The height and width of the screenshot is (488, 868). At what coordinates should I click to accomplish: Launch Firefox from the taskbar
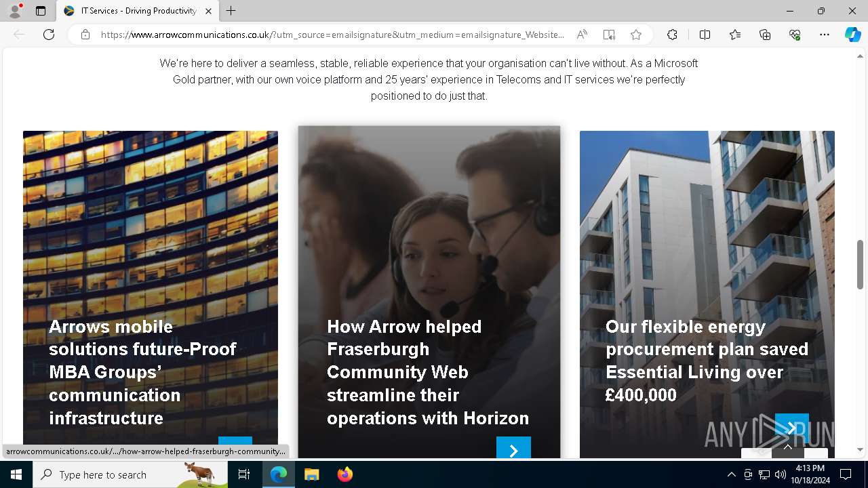click(x=344, y=474)
